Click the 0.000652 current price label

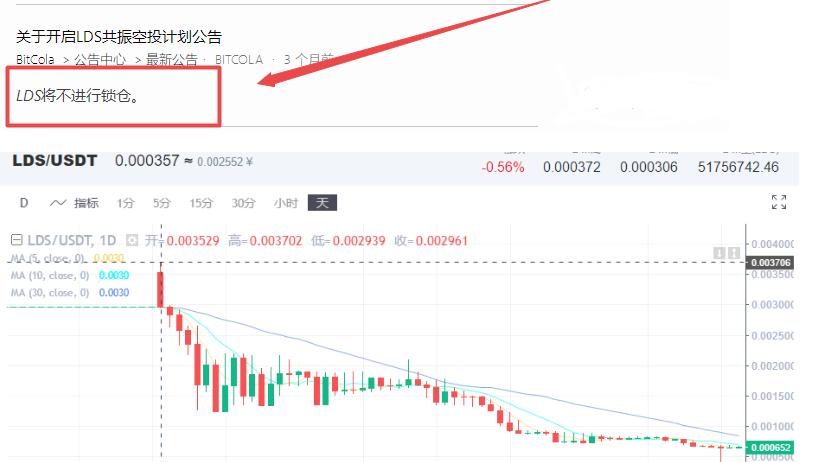click(771, 447)
